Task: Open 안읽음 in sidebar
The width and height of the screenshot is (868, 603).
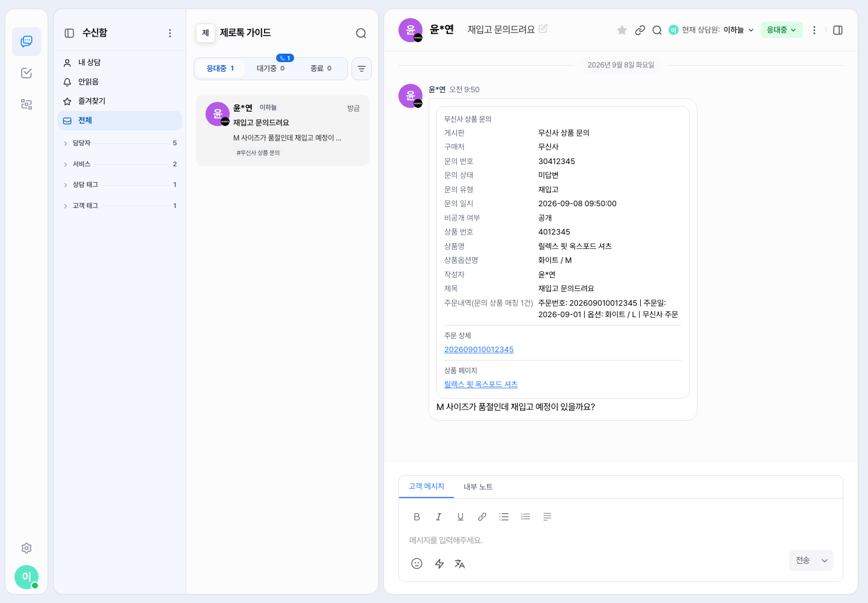Action: tap(120, 82)
